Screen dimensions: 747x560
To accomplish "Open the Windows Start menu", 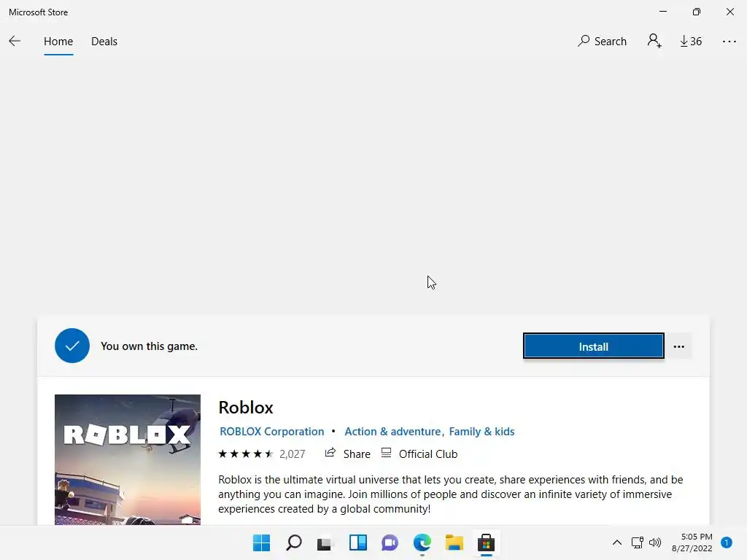I will pyautogui.click(x=261, y=542).
